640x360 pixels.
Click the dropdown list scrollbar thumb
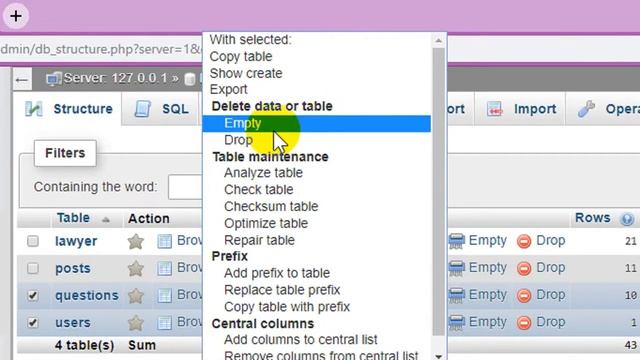coord(438,192)
